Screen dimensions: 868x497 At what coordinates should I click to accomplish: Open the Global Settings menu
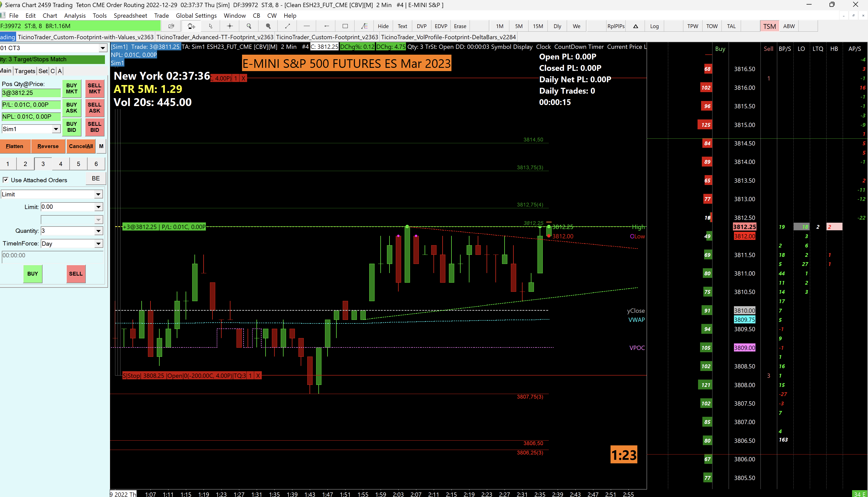196,15
